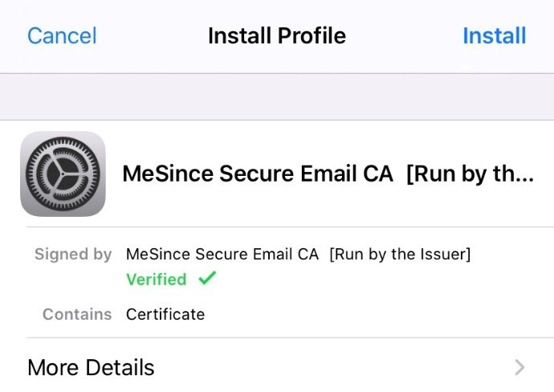The image size is (554, 392).
Task: Click the word "Details" in More Details
Action: (120, 368)
